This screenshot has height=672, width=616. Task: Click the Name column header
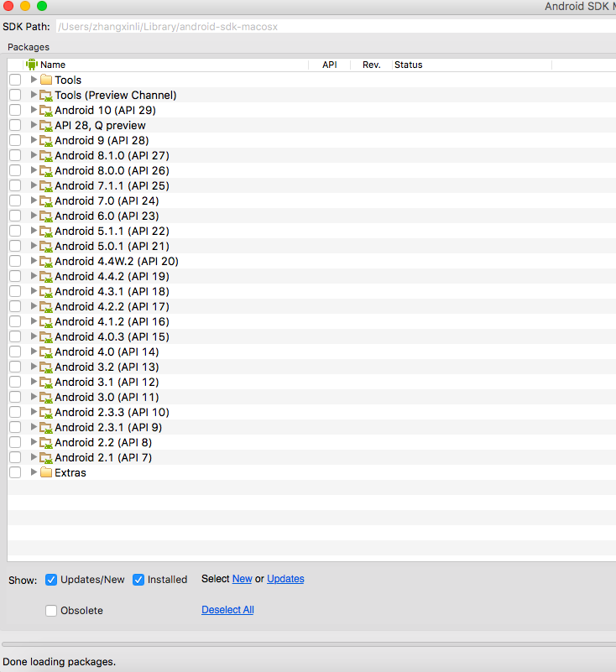pos(165,65)
